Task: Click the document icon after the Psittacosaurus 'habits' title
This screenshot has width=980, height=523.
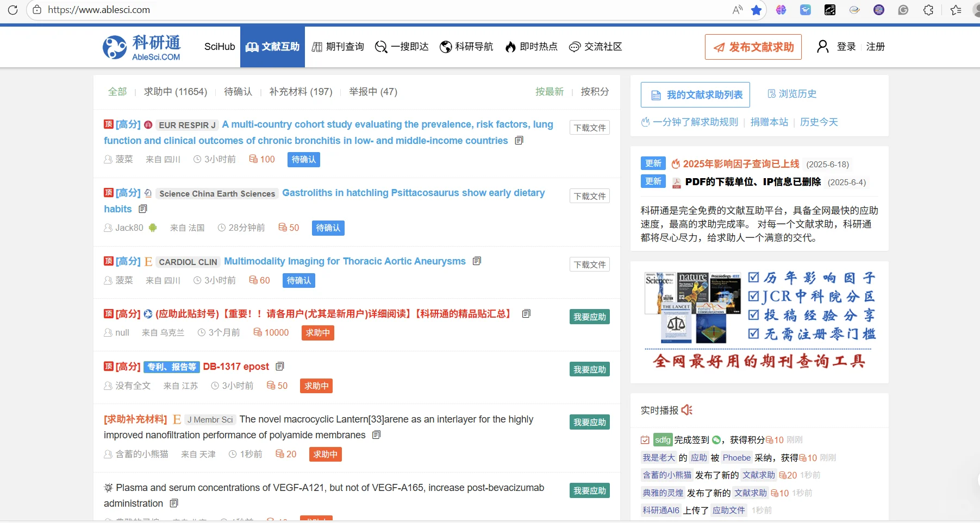Action: tap(143, 209)
